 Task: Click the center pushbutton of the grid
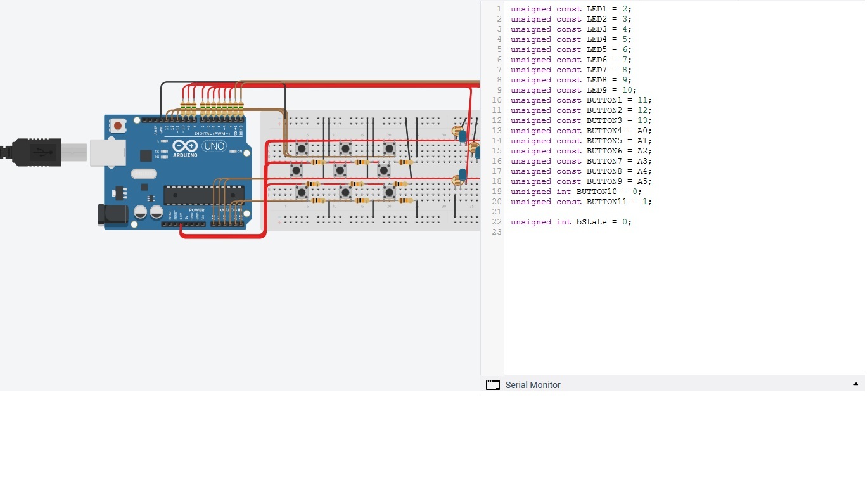(340, 171)
